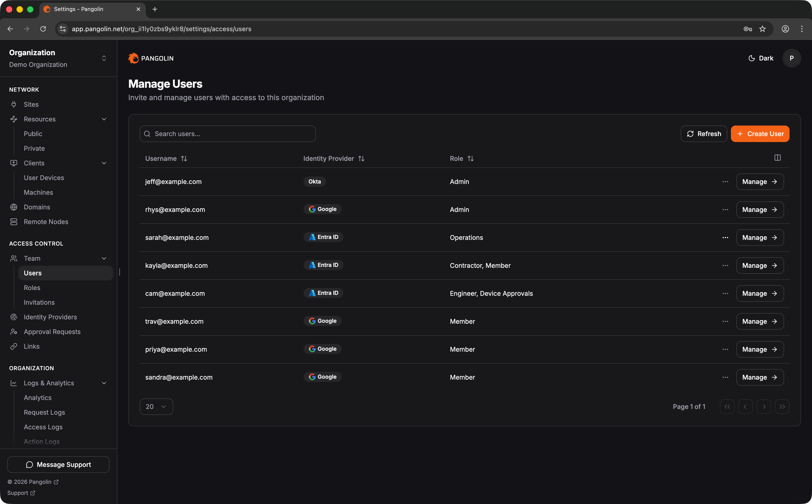This screenshot has height=504, width=812.
Task: Click the Remote Nodes server icon
Action: click(14, 222)
